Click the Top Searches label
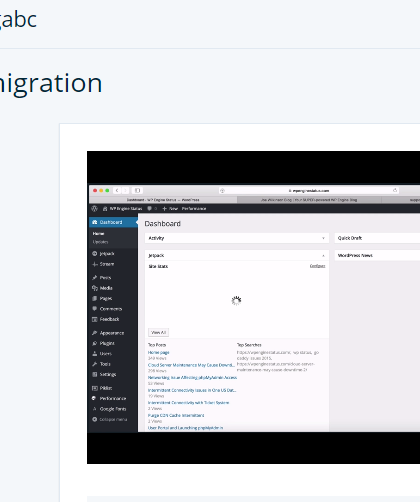Viewport: 420px width, 502px height. 249,345
